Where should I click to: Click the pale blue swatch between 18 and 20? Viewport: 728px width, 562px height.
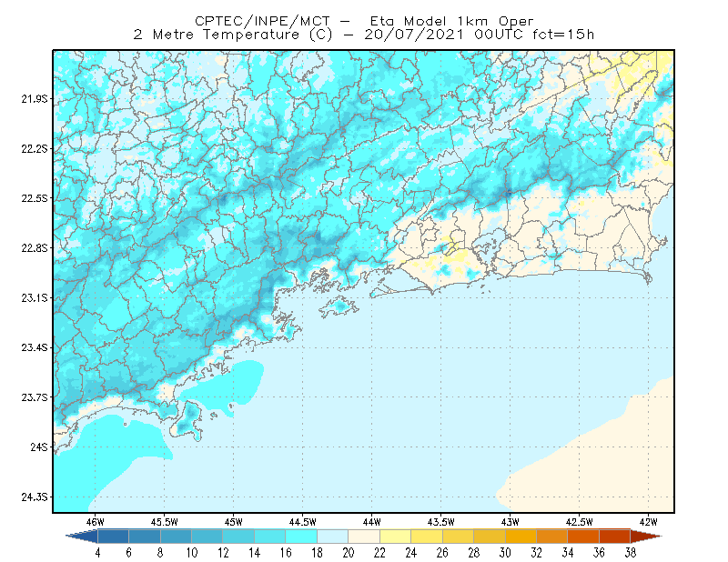[x=332, y=536]
